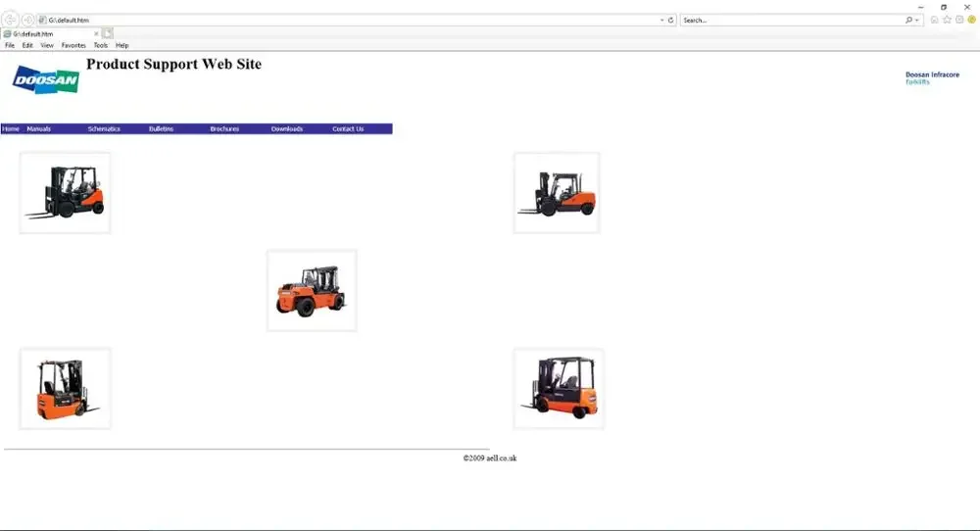Select the G:\default.htm browser tab
The width and height of the screenshot is (980, 531).
coord(50,33)
